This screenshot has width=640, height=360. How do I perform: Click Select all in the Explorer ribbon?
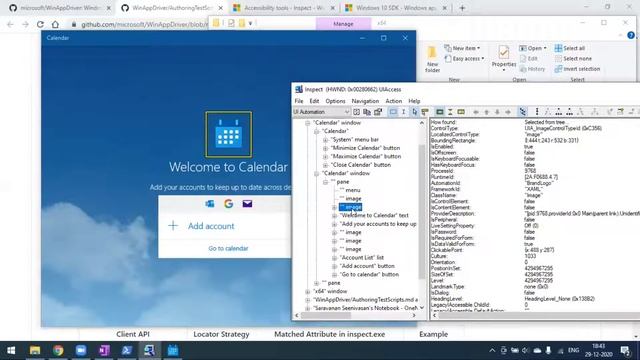[569, 48]
